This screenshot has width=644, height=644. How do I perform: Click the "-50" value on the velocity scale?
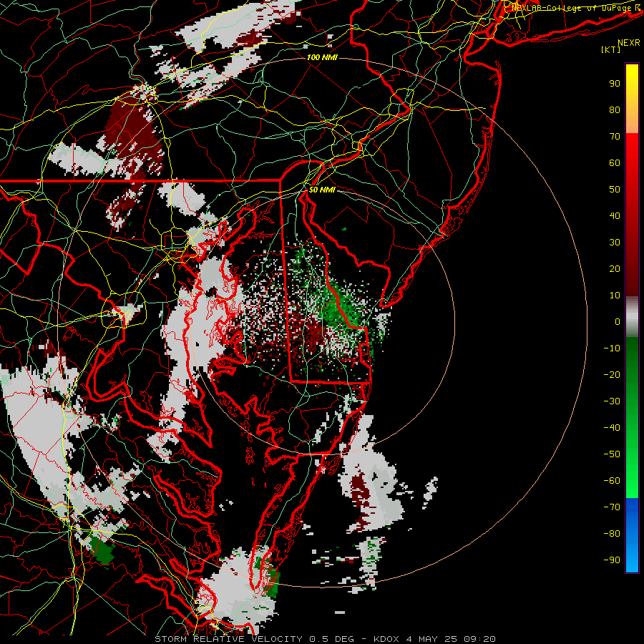(612, 454)
